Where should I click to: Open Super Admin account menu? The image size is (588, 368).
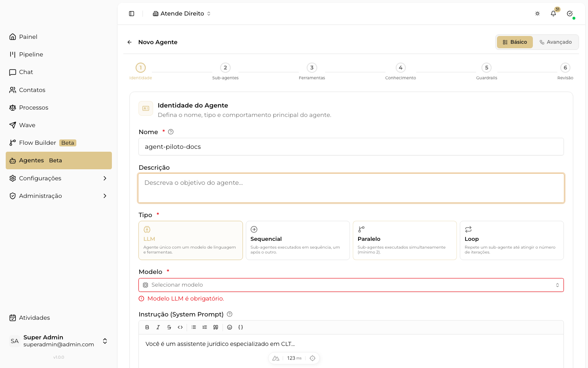59,341
